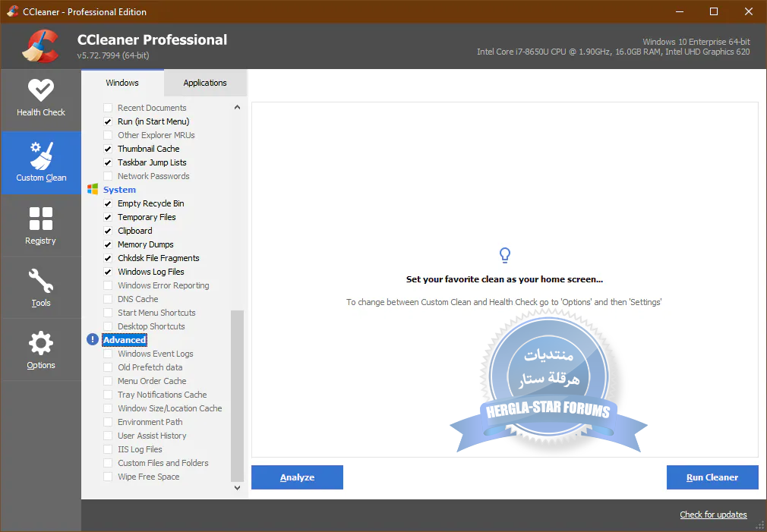Uncheck Taskbar Jump Lists option
Image resolution: width=767 pixels, height=532 pixels.
tap(108, 162)
